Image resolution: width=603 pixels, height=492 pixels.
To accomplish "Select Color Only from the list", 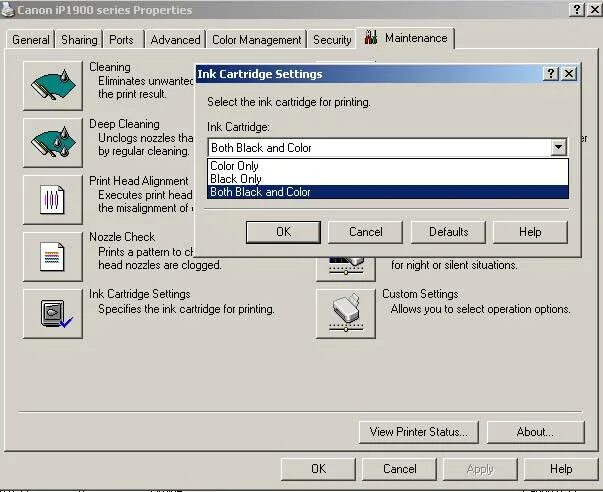I will pos(388,166).
